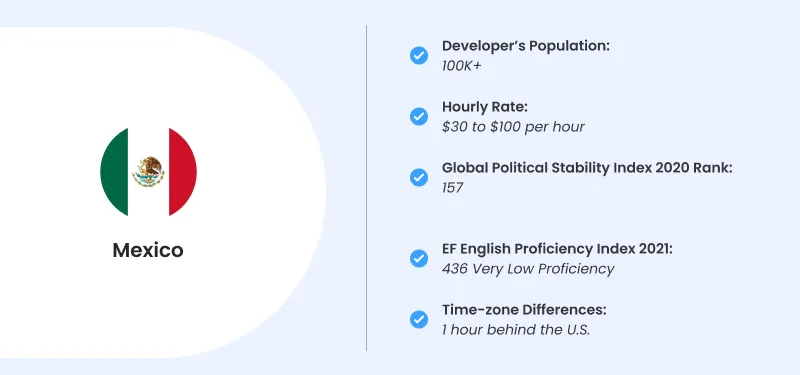The image size is (800, 375).
Task: Click the checkmark next to Hourly Rate
Action: [419, 116]
